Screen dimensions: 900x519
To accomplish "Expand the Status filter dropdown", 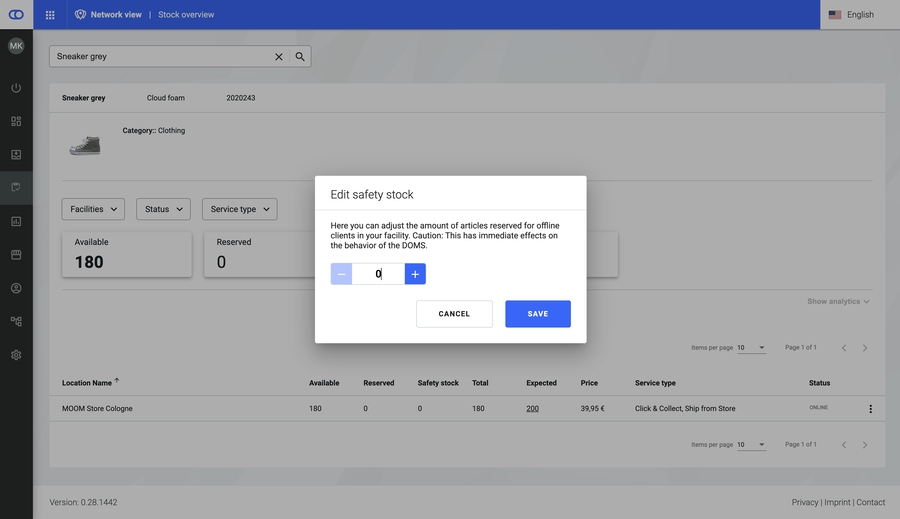I will 163,209.
